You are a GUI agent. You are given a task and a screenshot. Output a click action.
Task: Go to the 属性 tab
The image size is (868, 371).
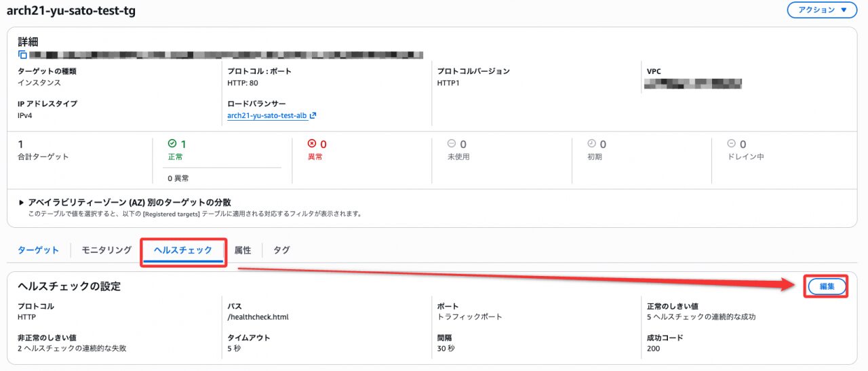click(242, 250)
